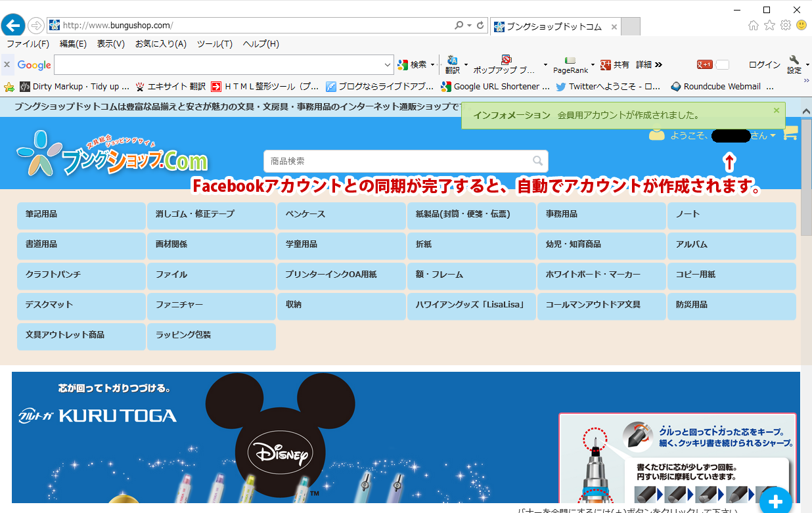
Task: Click the browser Back arrow button
Action: [x=13, y=25]
